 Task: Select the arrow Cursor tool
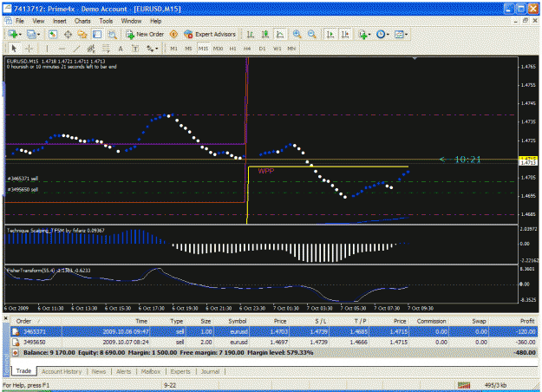tap(14, 49)
